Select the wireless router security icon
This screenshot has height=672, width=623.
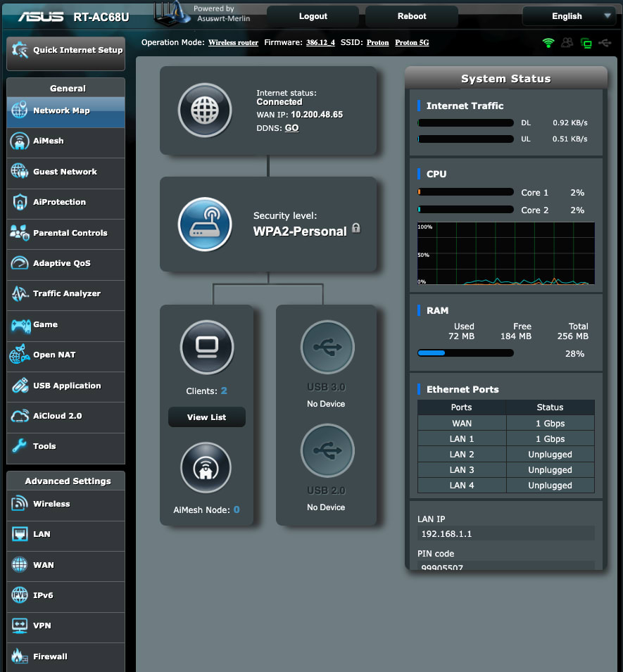click(x=205, y=224)
